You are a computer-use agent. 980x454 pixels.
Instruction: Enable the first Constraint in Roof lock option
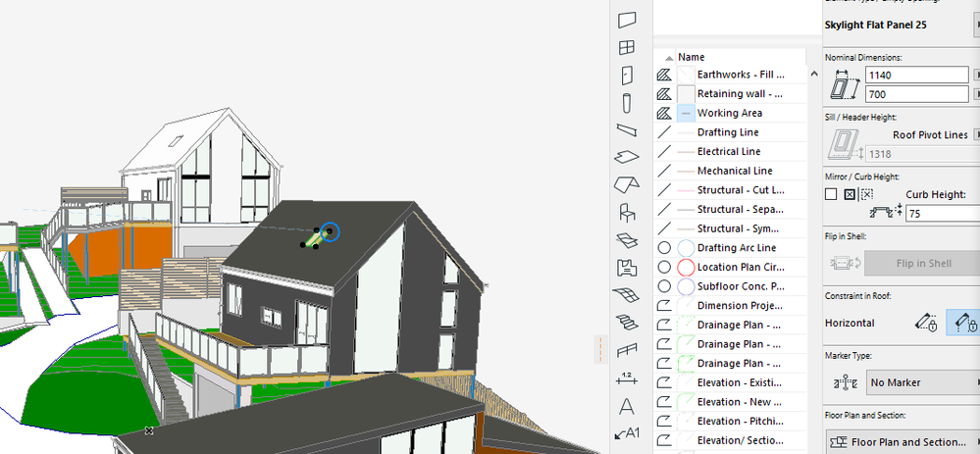[x=927, y=323]
